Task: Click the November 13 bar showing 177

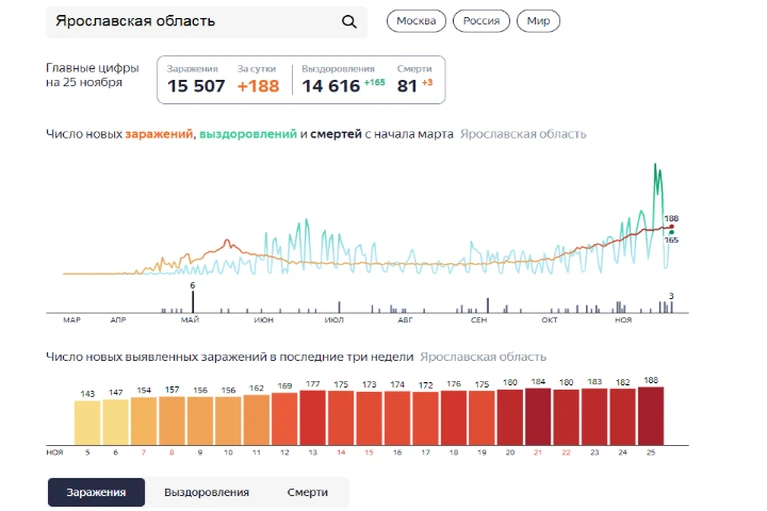Action: click(313, 418)
